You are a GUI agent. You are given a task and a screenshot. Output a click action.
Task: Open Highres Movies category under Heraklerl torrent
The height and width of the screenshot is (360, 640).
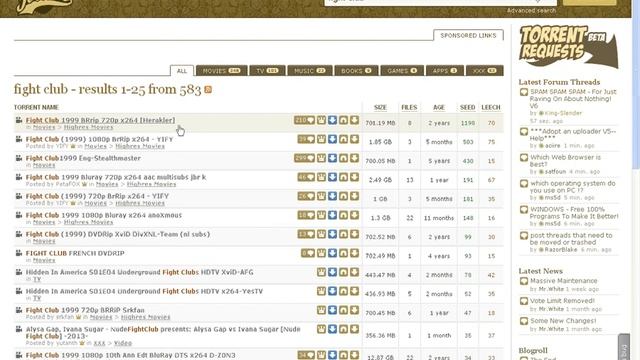coord(89,127)
